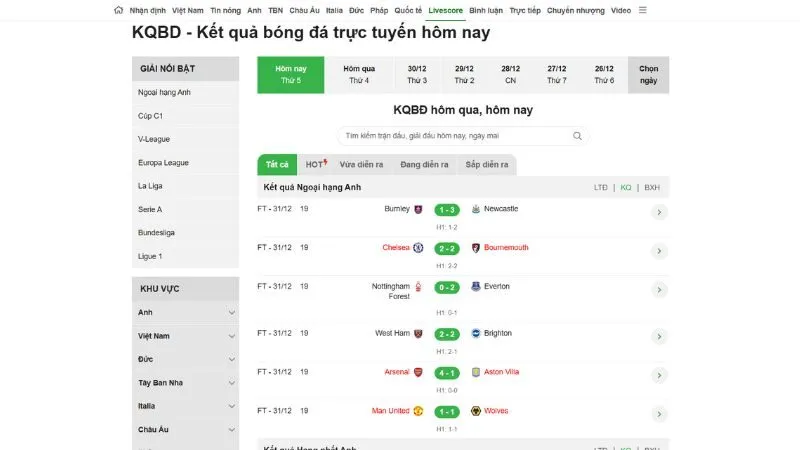Switch to the Vừa diễn ra tab
800x450 pixels.
pyautogui.click(x=361, y=165)
